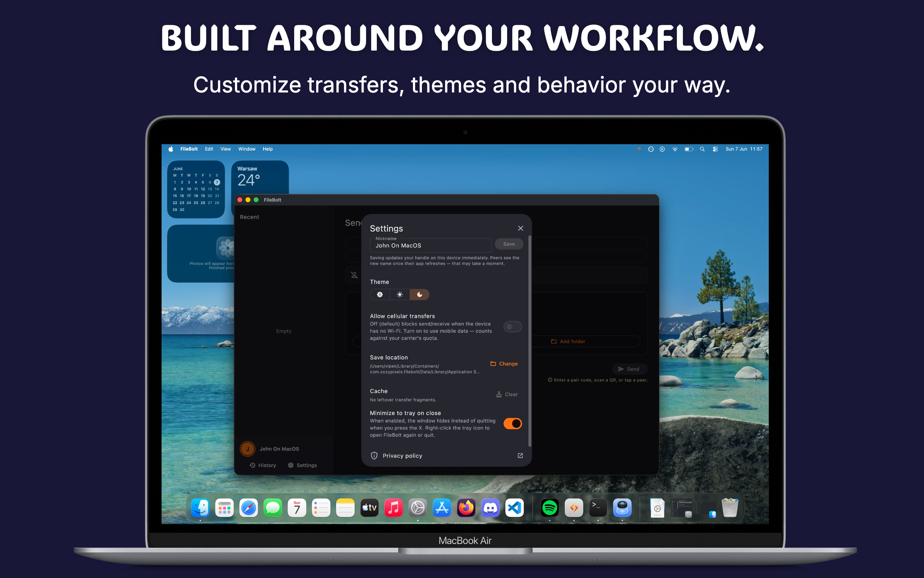This screenshot has width=924, height=578.
Task: Click the FileBolt tray icon in menu bar
Action: 639,149
